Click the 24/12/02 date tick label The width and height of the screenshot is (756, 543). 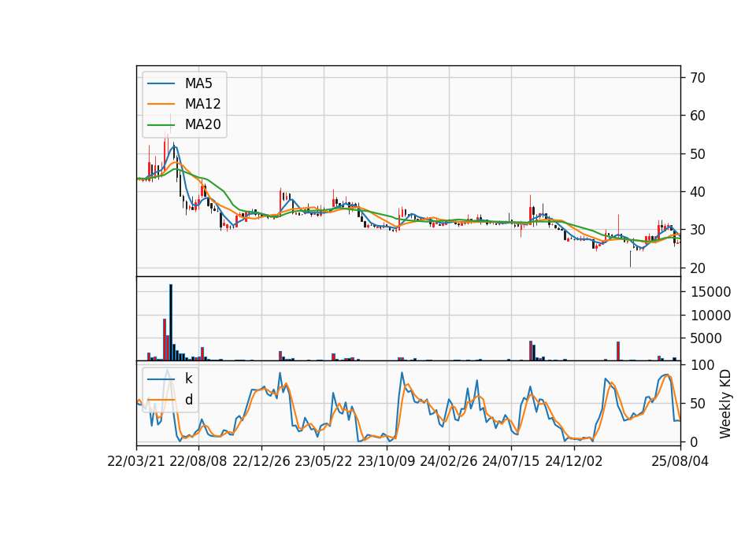point(574,462)
